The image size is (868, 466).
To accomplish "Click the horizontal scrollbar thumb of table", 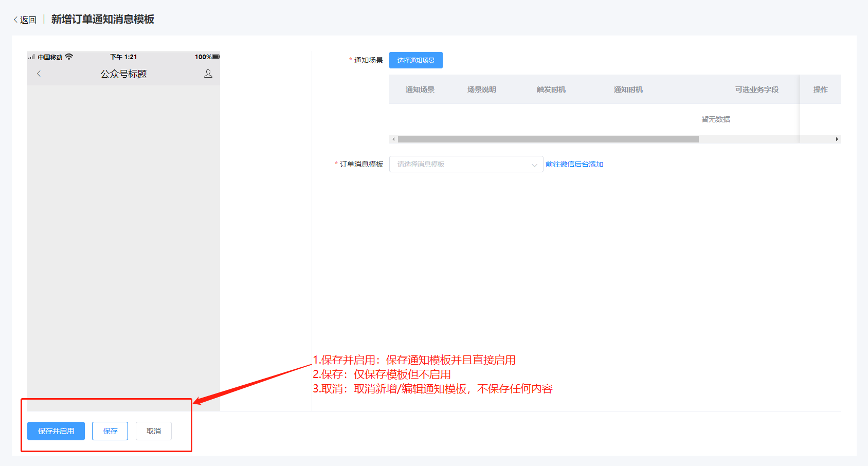I will [x=548, y=139].
